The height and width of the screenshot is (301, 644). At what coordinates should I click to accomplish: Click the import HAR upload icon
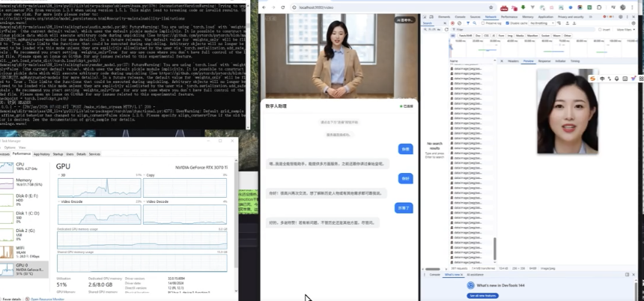coord(568,23)
